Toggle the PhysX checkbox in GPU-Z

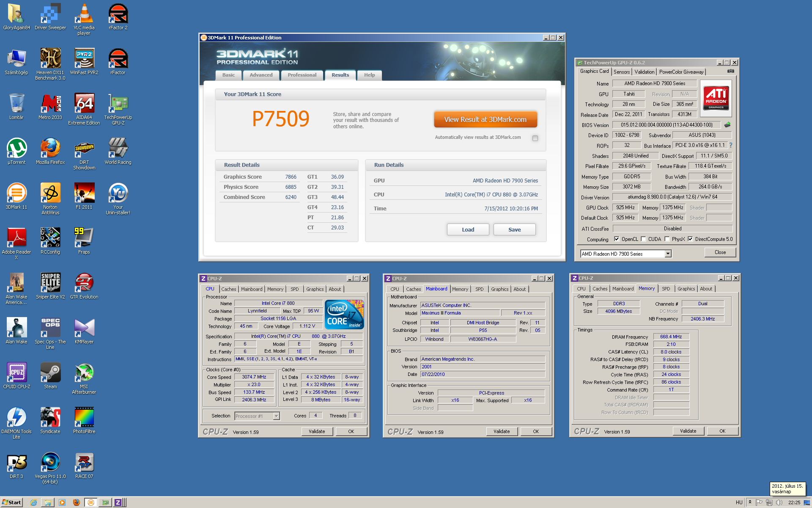(x=667, y=239)
